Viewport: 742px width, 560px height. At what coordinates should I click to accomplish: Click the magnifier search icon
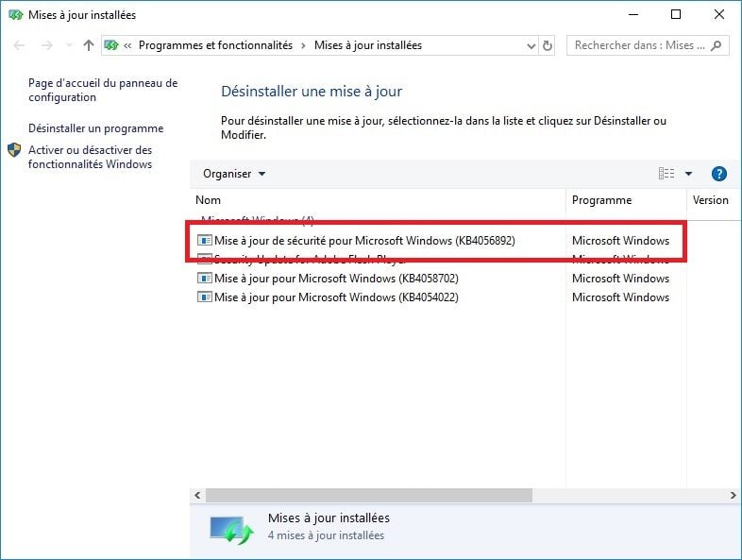point(717,45)
